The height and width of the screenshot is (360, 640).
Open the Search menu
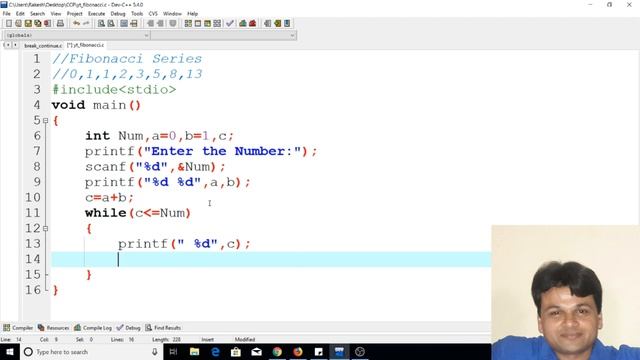38,13
